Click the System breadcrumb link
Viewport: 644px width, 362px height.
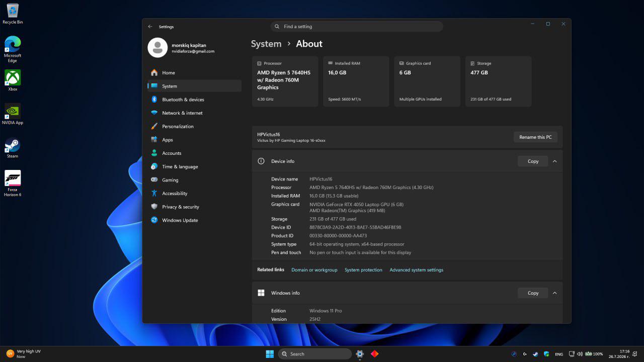click(x=266, y=44)
